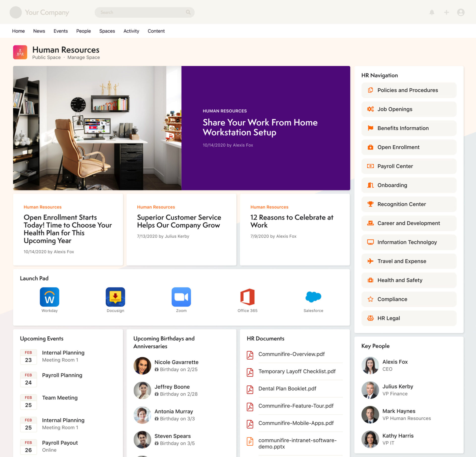The image size is (476, 457).
Task: Click the plus icon in the top bar
Action: tap(446, 12)
